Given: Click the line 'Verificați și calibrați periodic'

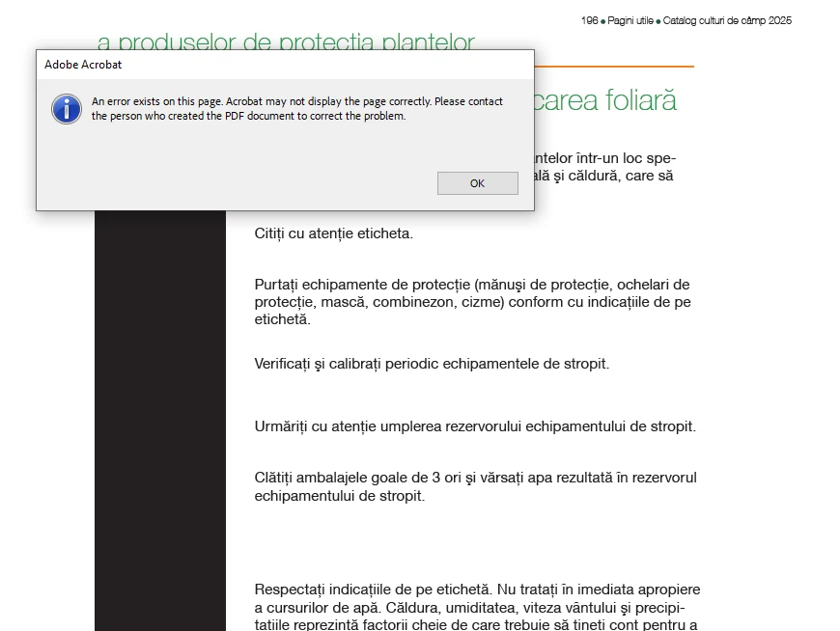Looking at the screenshot, I should click(432, 364).
